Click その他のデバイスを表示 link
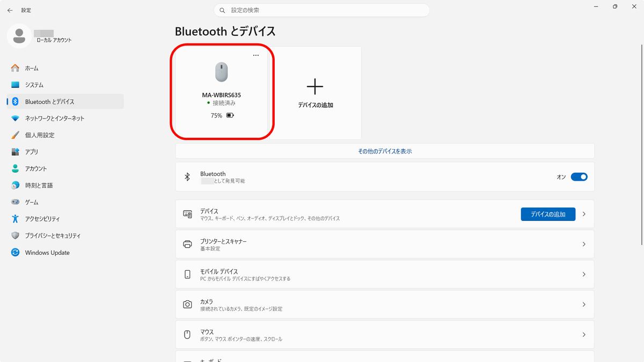Image resolution: width=644 pixels, height=362 pixels. pyautogui.click(x=385, y=151)
